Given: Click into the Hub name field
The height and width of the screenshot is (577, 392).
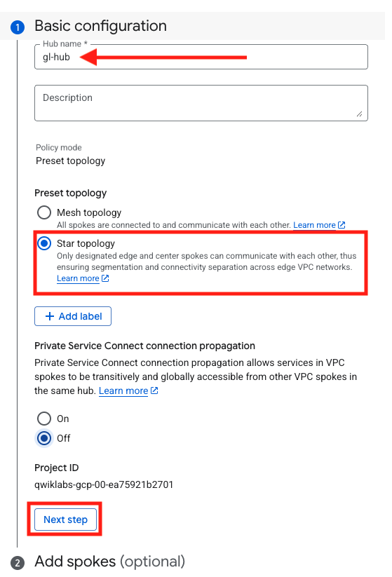Looking at the screenshot, I should click(201, 57).
